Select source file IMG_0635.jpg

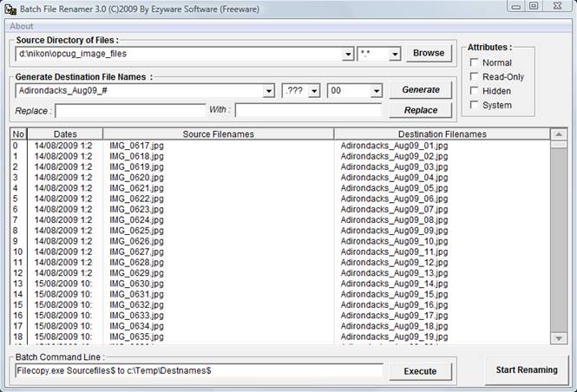[x=136, y=336]
